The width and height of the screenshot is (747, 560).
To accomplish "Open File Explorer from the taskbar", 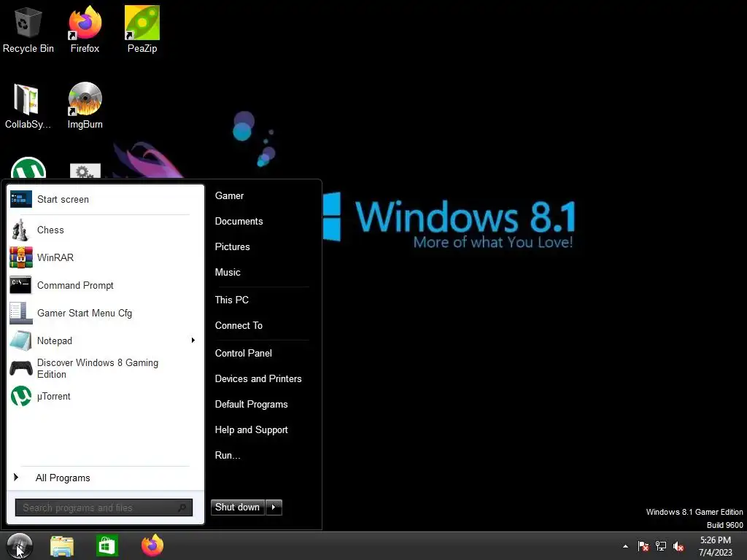I will (62, 546).
